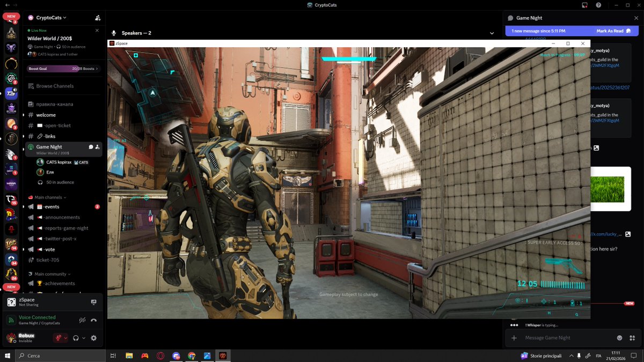This screenshot has width=644, height=362.
Task: Open the ticket-705 channel
Action: click(x=63, y=260)
